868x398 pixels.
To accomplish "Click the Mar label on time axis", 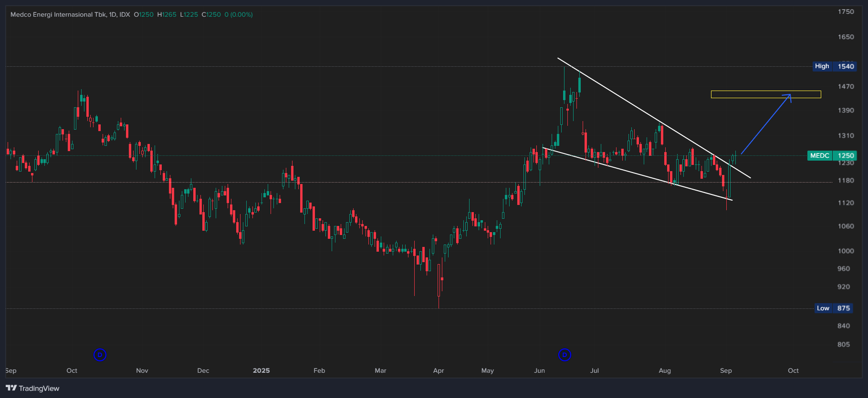I will (x=380, y=370).
